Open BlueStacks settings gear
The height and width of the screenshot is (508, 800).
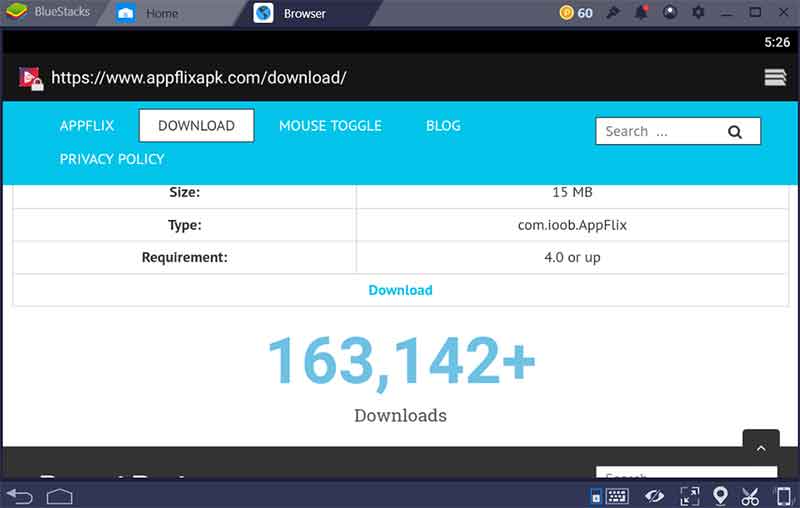pyautogui.click(x=698, y=12)
